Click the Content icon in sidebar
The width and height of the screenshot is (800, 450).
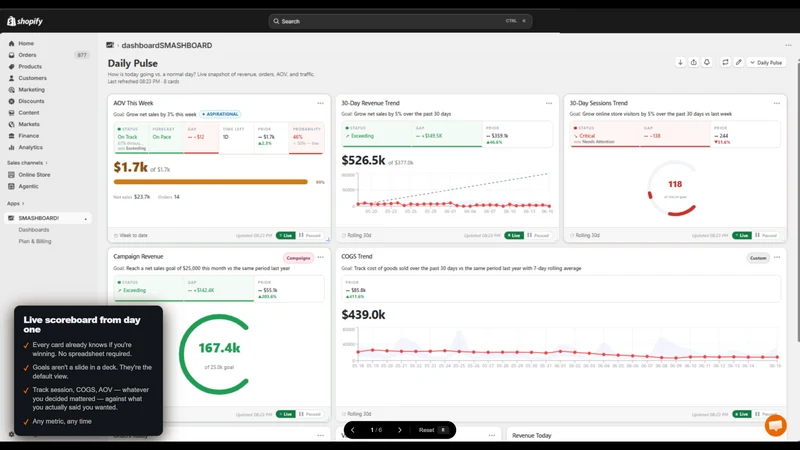click(11, 113)
